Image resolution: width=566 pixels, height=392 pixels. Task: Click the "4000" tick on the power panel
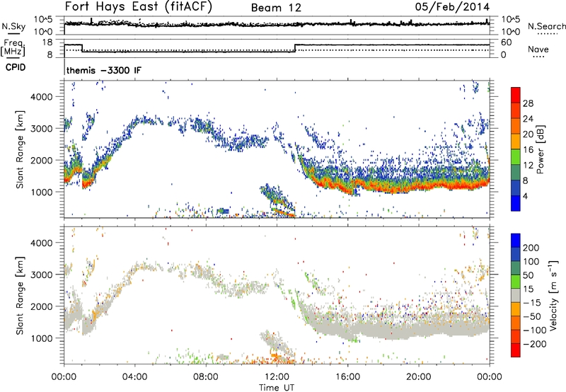click(x=41, y=97)
